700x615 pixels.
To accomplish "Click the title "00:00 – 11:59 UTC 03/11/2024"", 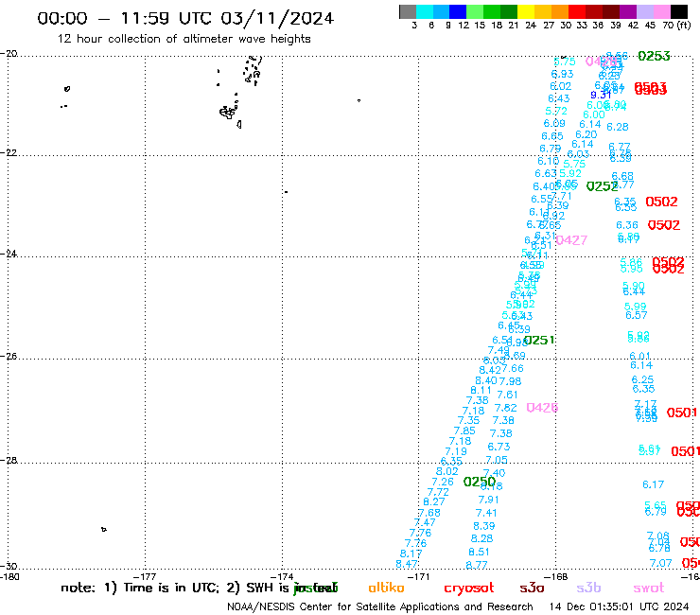I will [x=185, y=18].
